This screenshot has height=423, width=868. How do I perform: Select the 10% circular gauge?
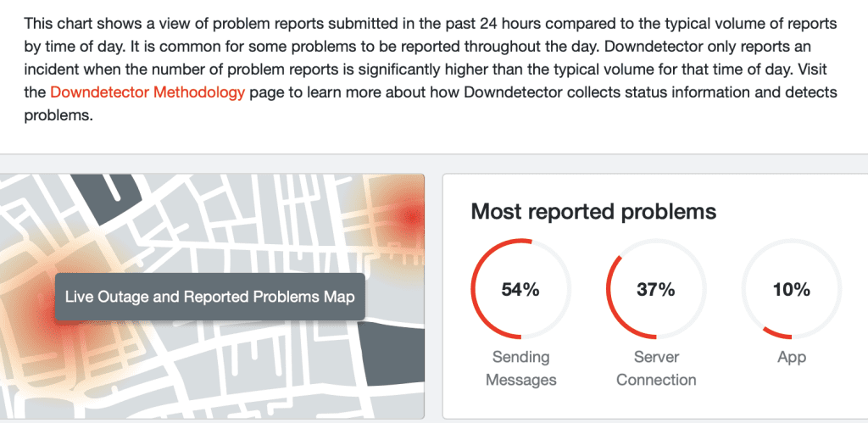(x=791, y=289)
